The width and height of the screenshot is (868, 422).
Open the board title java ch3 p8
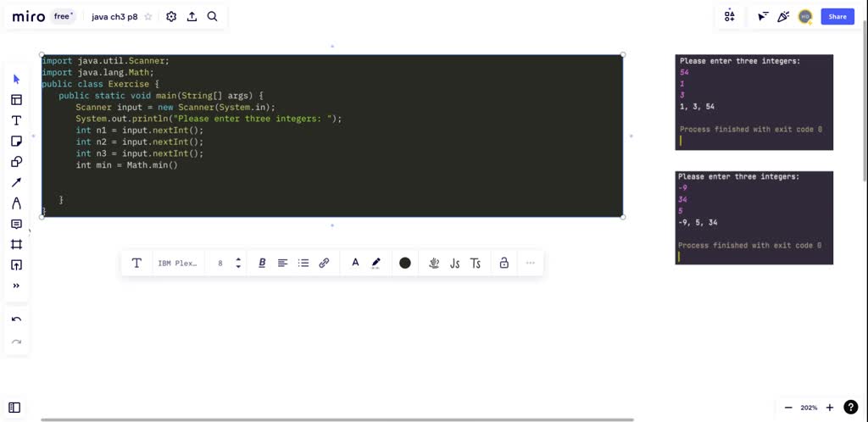(114, 17)
